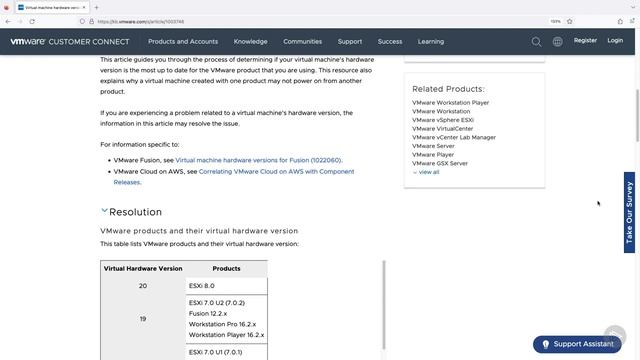Click Workstation Pro 16.2.x entry
The image size is (640, 360).
[222, 324]
